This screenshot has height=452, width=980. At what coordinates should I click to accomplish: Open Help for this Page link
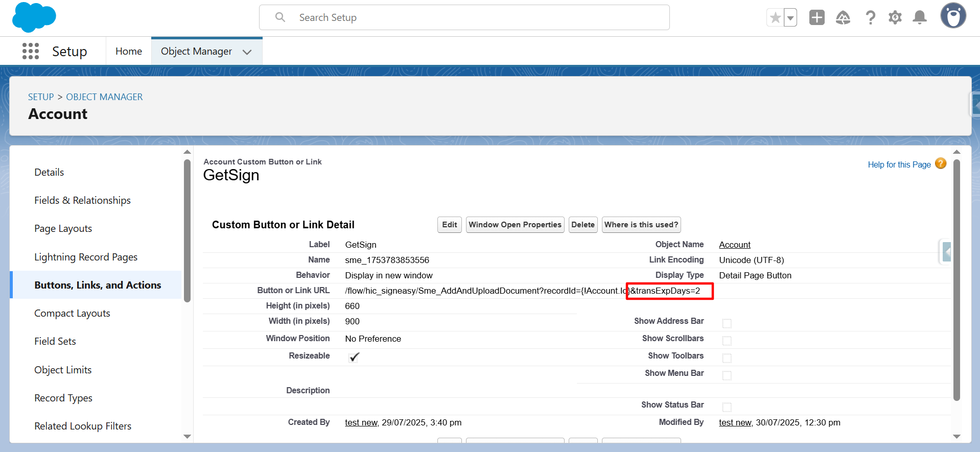(899, 164)
